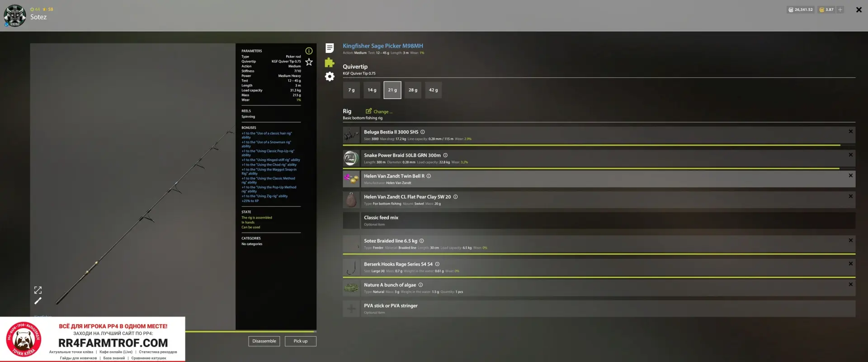This screenshot has height=362, width=868.
Task: Show info for Sotez Braided line 6.5 kg
Action: tap(421, 241)
